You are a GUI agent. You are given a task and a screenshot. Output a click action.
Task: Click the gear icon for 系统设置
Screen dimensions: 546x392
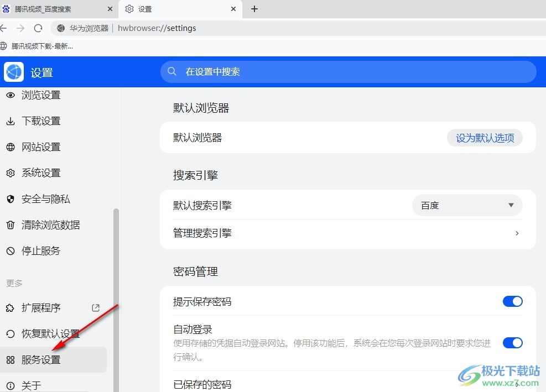pyautogui.click(x=11, y=173)
